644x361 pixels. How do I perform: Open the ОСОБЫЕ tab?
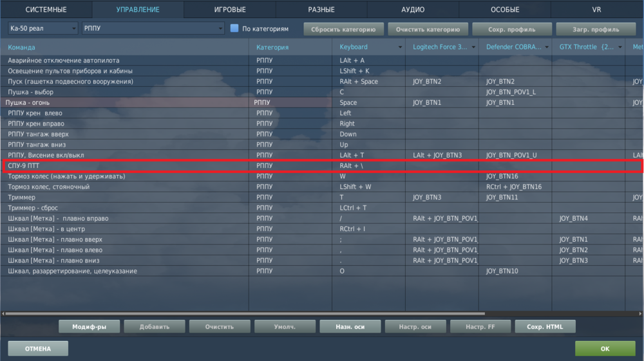(505, 10)
